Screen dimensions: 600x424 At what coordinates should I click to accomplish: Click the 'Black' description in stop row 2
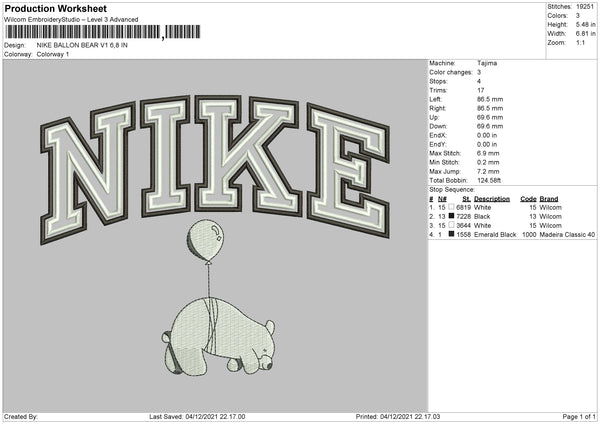pyautogui.click(x=482, y=216)
